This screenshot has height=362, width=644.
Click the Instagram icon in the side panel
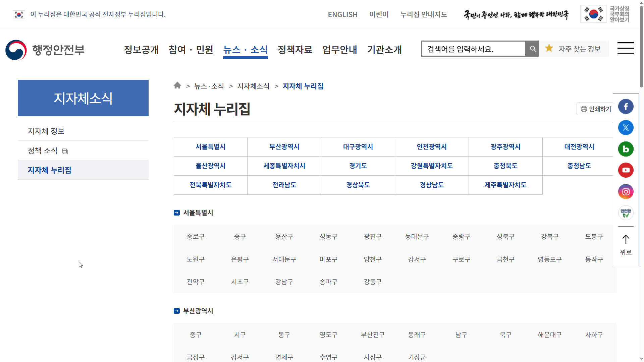[x=626, y=191]
